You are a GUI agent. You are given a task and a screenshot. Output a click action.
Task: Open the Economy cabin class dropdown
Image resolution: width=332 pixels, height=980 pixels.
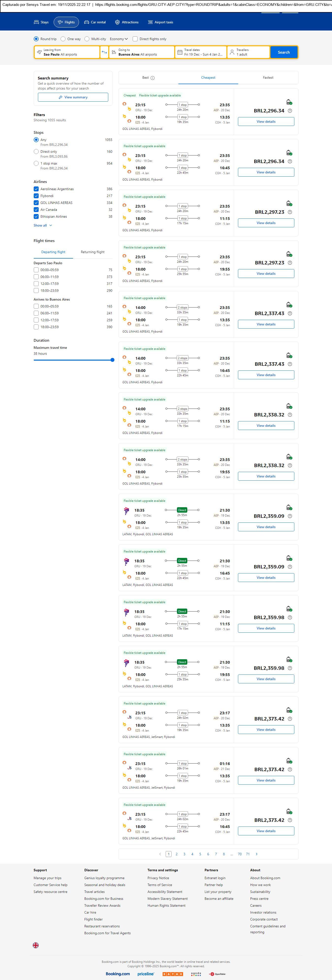tap(118, 39)
